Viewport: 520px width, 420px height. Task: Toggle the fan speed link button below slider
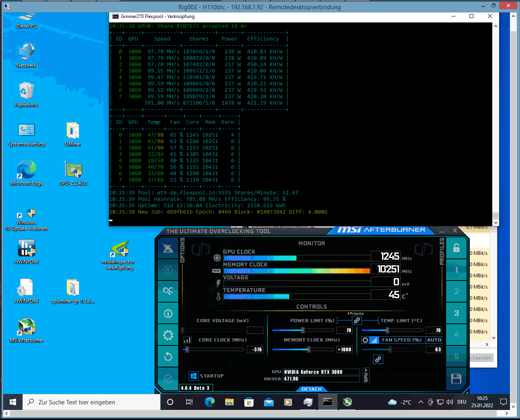pos(378,359)
